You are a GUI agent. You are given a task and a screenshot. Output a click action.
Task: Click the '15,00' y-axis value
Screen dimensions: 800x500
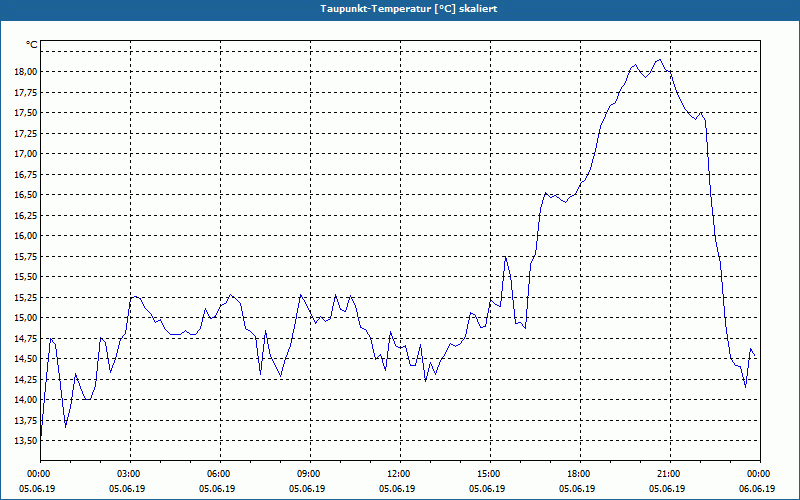pos(27,318)
